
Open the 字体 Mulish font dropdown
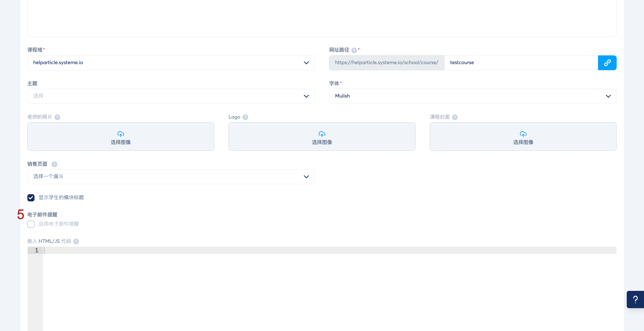[x=473, y=96]
